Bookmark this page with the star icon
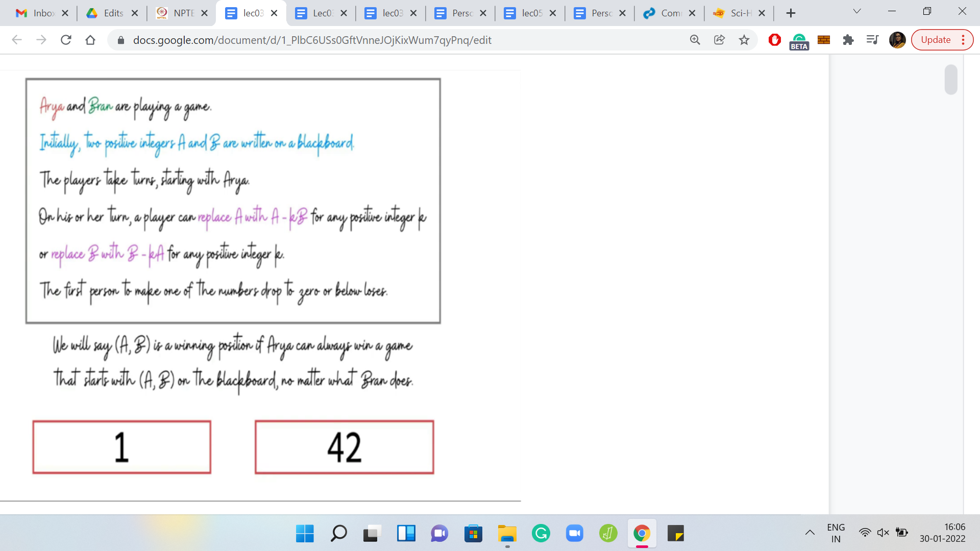980x551 pixels. click(x=744, y=40)
